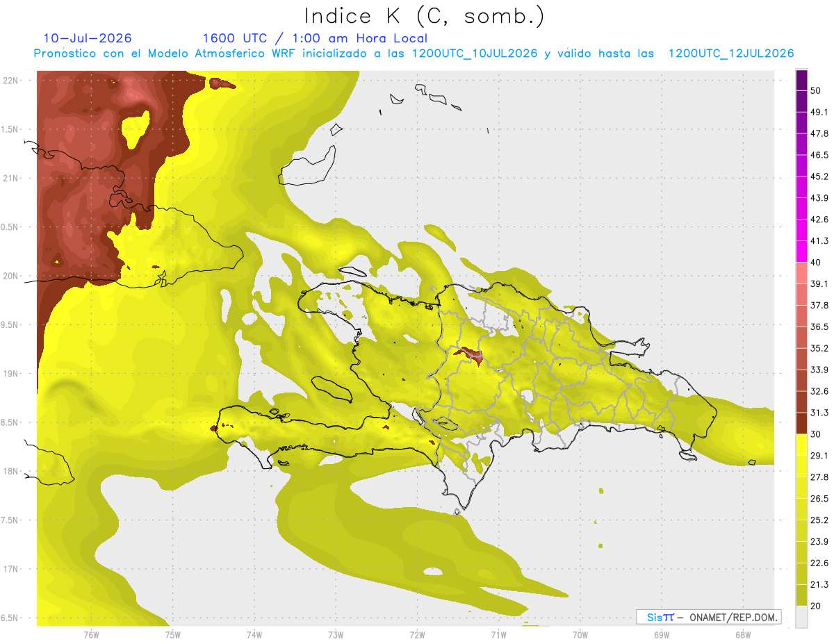The image size is (834, 644).
Task: Click the colorbar value '43.9'
Action: pos(819,198)
